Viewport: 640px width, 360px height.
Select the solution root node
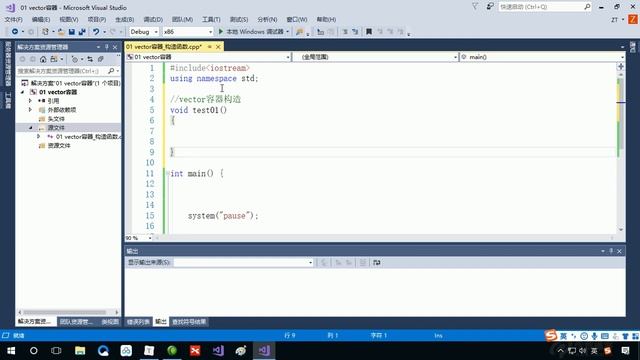pos(71,83)
